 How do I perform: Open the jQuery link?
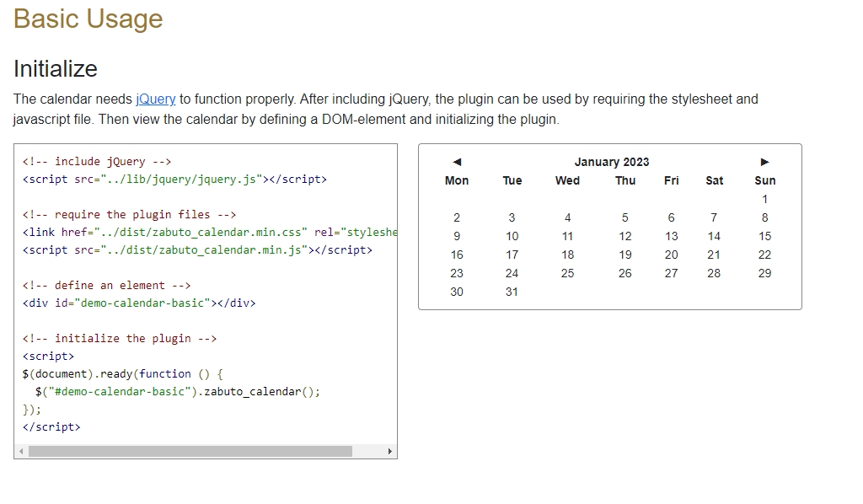click(156, 99)
